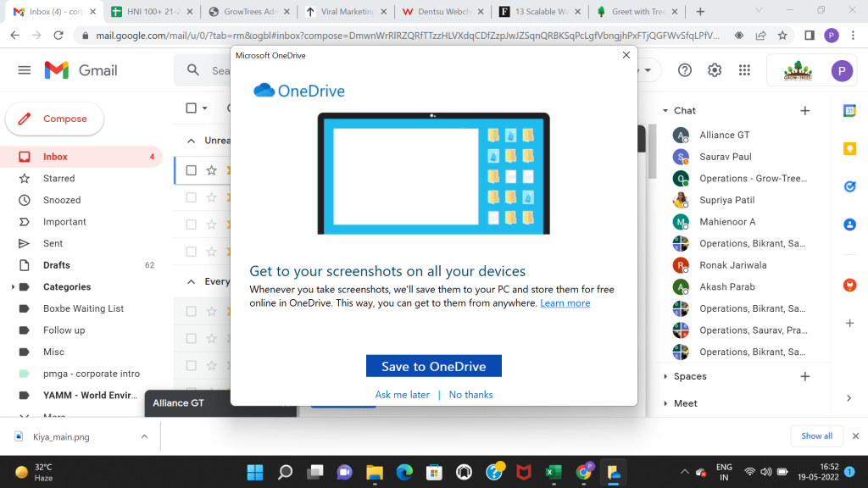
Task: Collapse the Unread section
Action: pos(190,141)
